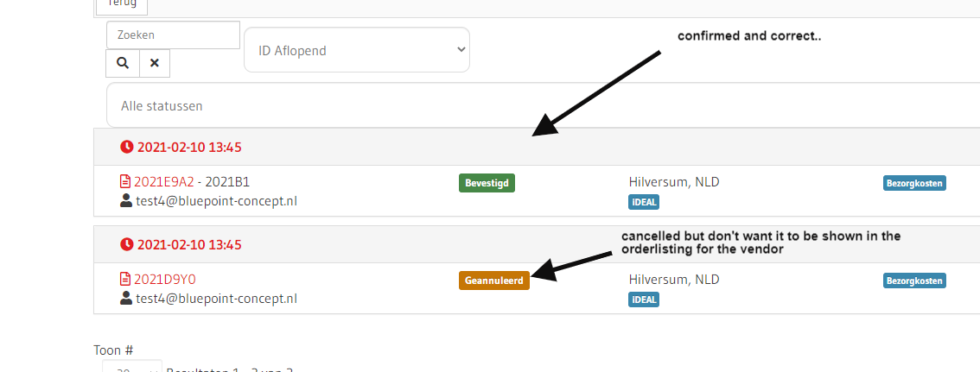This screenshot has height=372, width=980.
Task: Click the Zoeken search input field
Action: coord(173,35)
